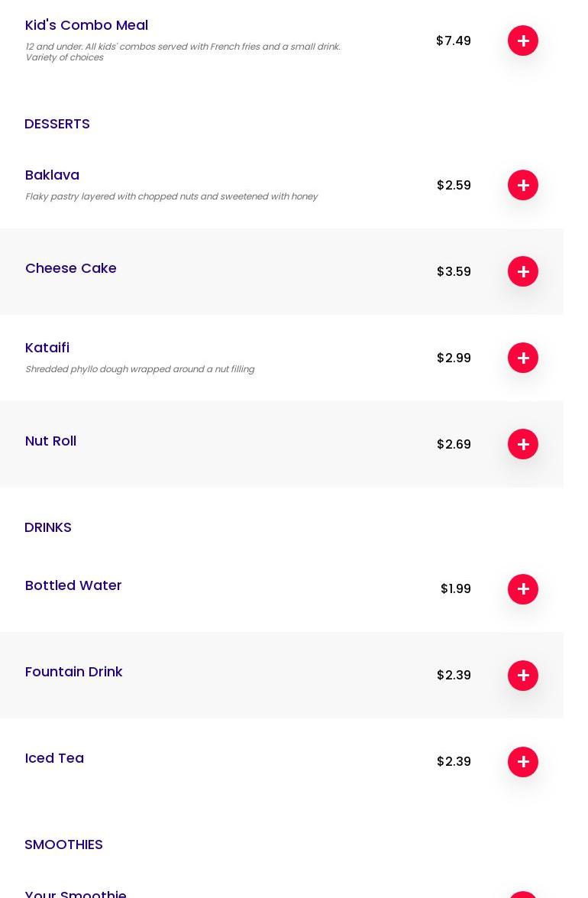
Task: Add Bottled Water using its plus icon
Action: coord(523,589)
